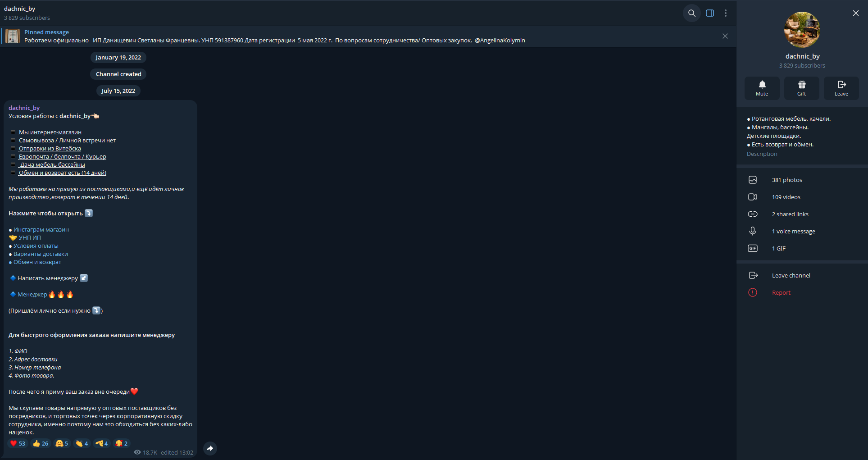This screenshot has width=868, height=460.
Task: Click the "edited 13:02" timestamp
Action: (x=177, y=452)
